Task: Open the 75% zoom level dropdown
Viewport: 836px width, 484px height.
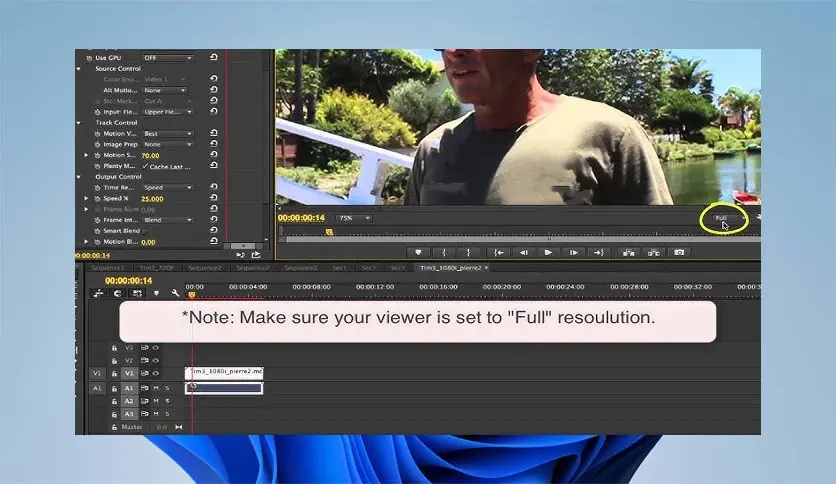Action: 353,218
